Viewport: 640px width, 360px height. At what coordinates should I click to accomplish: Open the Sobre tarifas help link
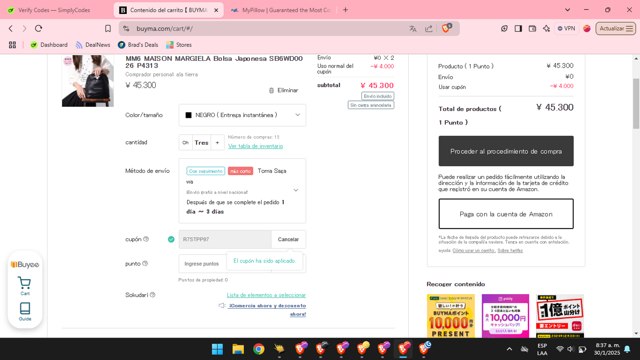pos(510,251)
